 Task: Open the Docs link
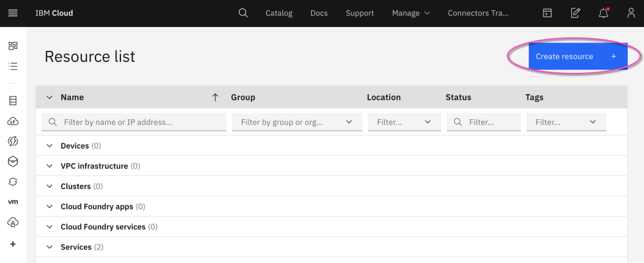click(319, 13)
